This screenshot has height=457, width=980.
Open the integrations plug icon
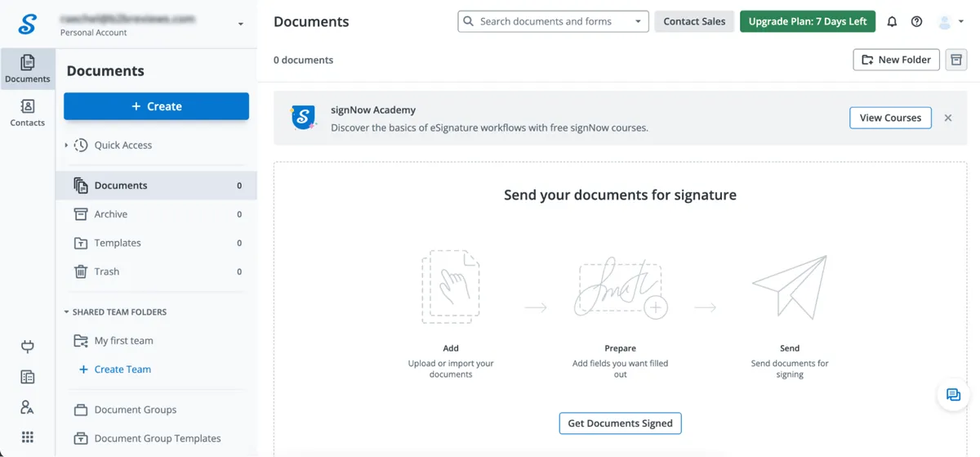27,347
